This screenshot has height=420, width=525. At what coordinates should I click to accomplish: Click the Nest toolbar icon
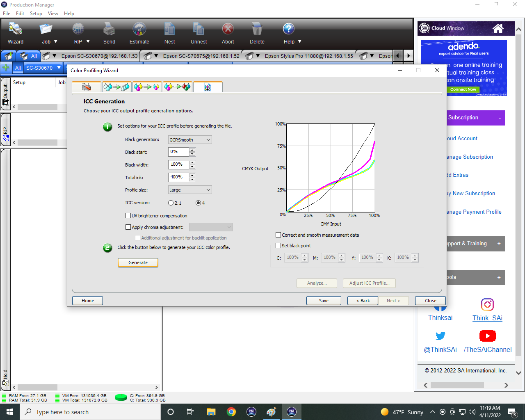(x=169, y=29)
